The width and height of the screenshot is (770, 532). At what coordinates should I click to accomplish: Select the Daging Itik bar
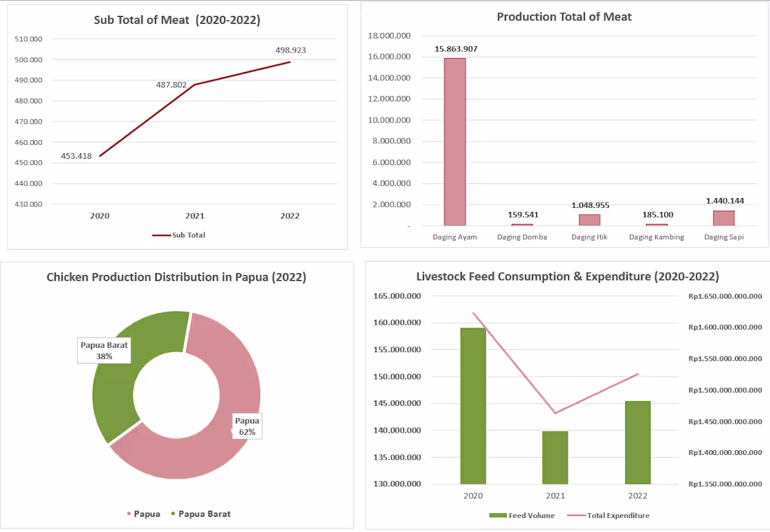589,220
